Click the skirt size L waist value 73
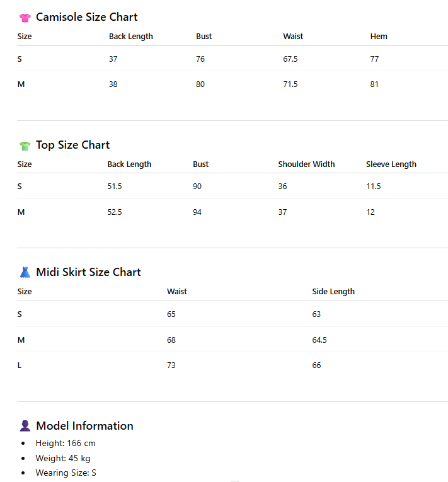448x482 pixels. point(171,365)
